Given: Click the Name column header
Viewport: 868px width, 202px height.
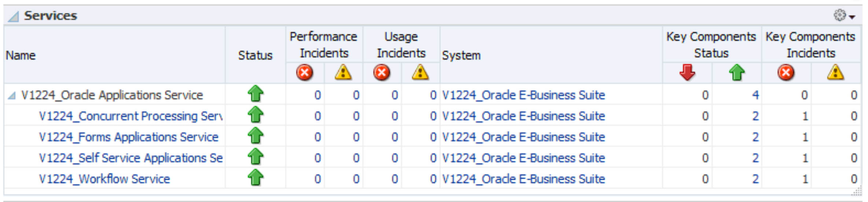Looking at the screenshot, I should (x=21, y=55).
